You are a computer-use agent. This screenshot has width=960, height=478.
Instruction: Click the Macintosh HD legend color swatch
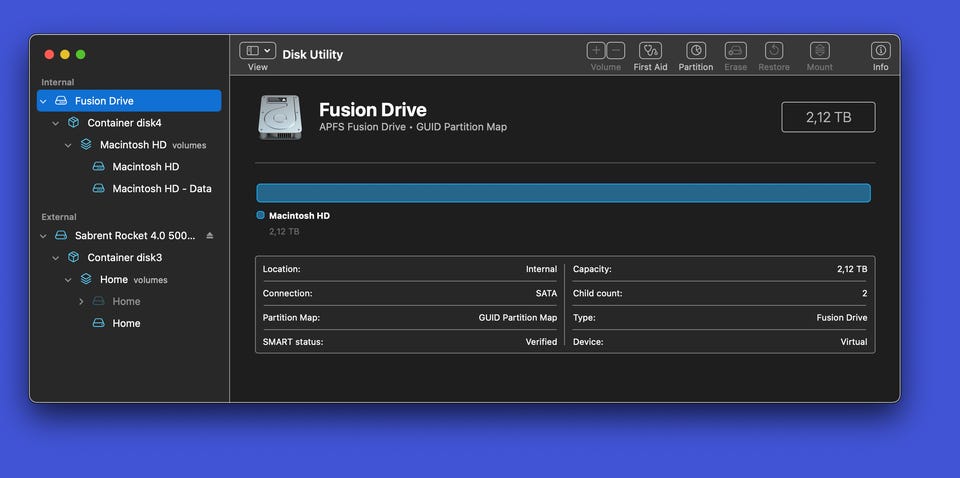(260, 215)
